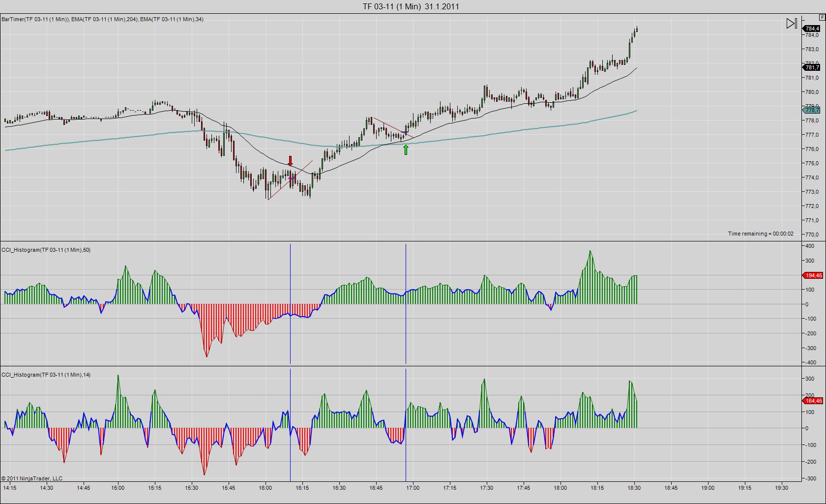Click the CCI_Histogram 50 indicator label
This screenshot has height=504, width=826.
point(46,250)
